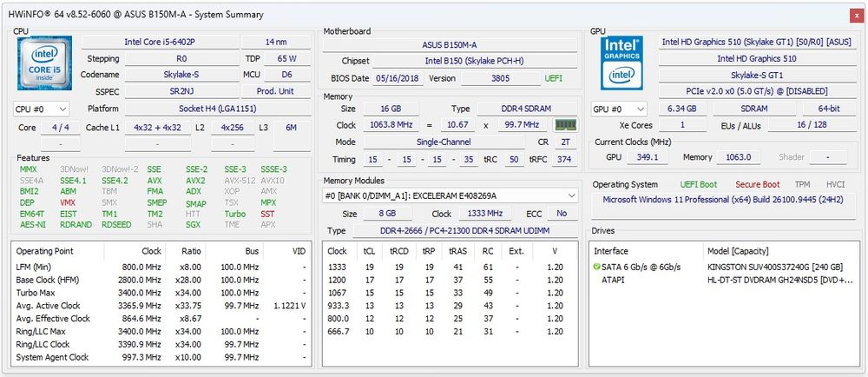The height and width of the screenshot is (377, 868).
Task: Click the SGX feature label
Action: pos(194,225)
